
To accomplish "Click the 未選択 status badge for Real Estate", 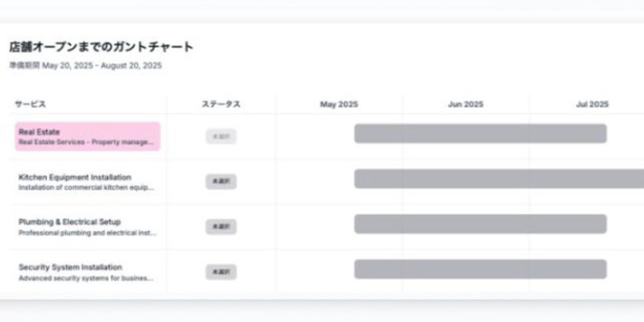I will (x=221, y=137).
